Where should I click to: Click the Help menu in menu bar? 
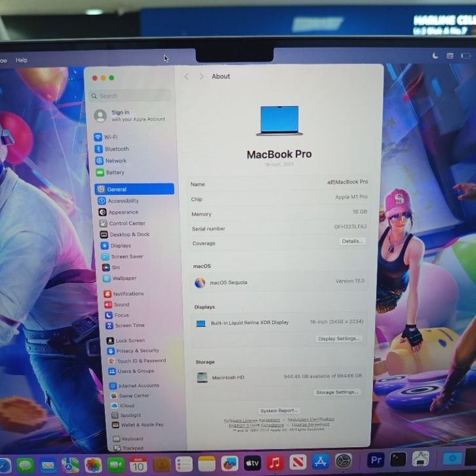(22, 60)
